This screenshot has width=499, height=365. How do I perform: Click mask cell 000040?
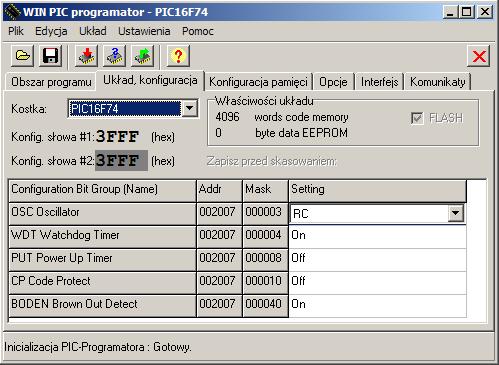tap(265, 305)
